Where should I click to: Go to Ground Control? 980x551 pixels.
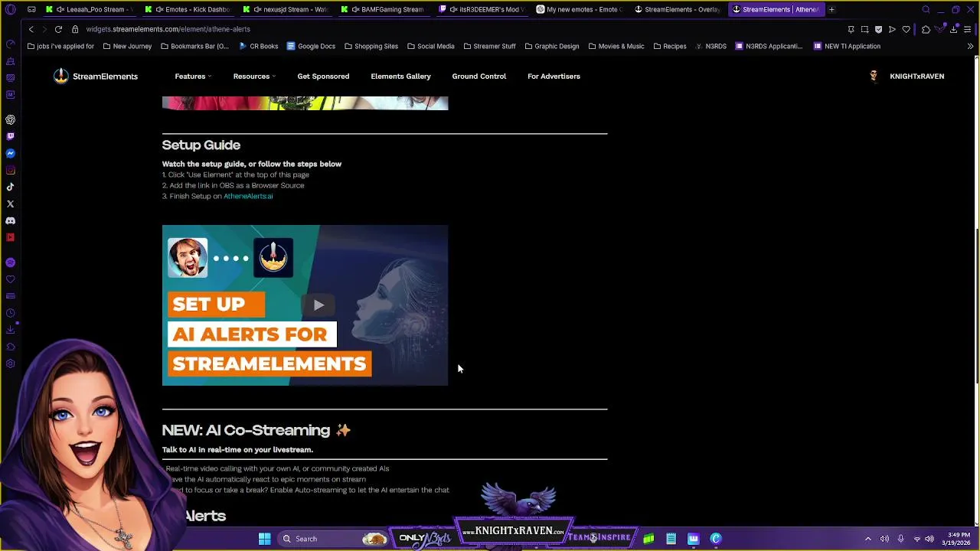[479, 76]
